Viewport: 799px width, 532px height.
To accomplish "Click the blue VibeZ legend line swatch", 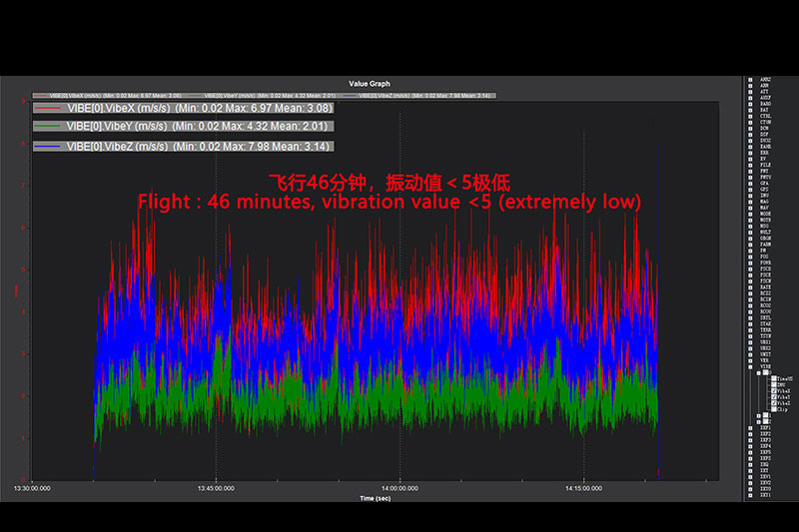I will (48, 146).
